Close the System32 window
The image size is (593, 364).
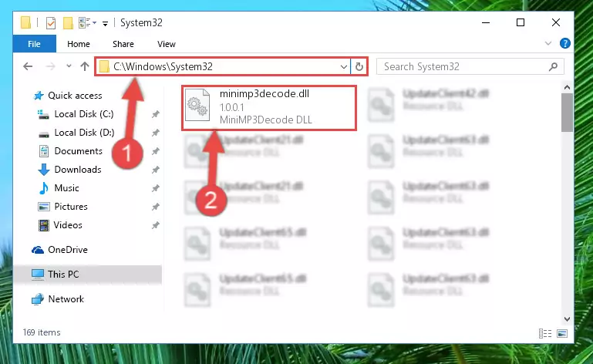pyautogui.click(x=555, y=22)
